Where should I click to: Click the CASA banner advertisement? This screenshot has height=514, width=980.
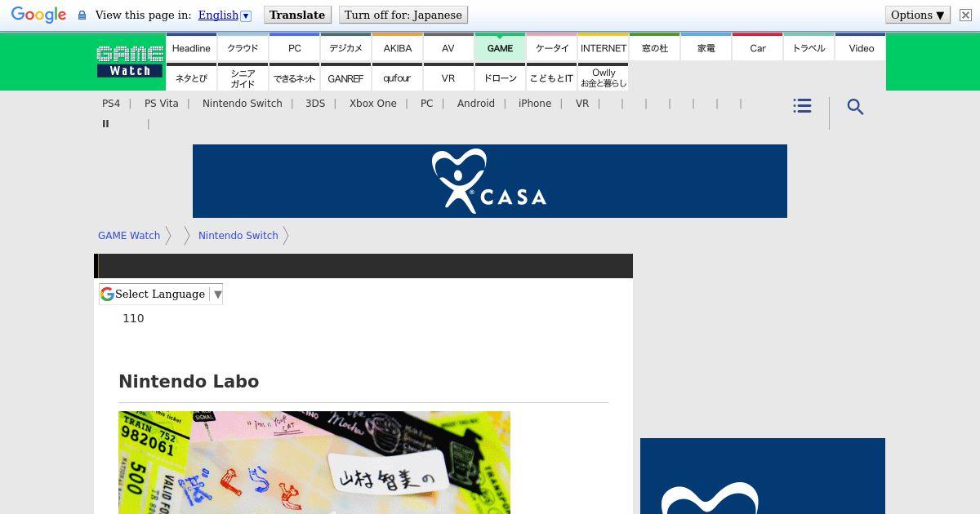[x=490, y=181]
